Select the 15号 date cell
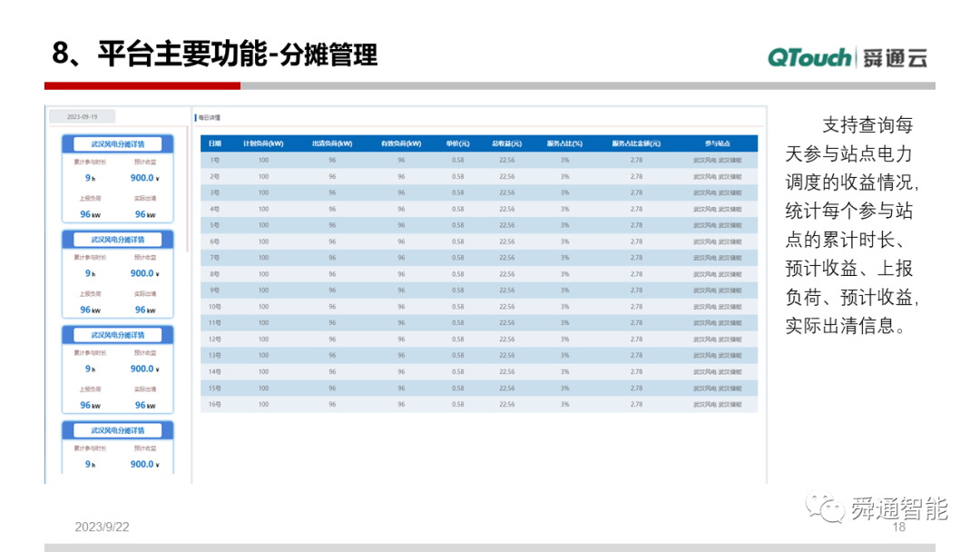Image resolution: width=980 pixels, height=552 pixels. 214,389
